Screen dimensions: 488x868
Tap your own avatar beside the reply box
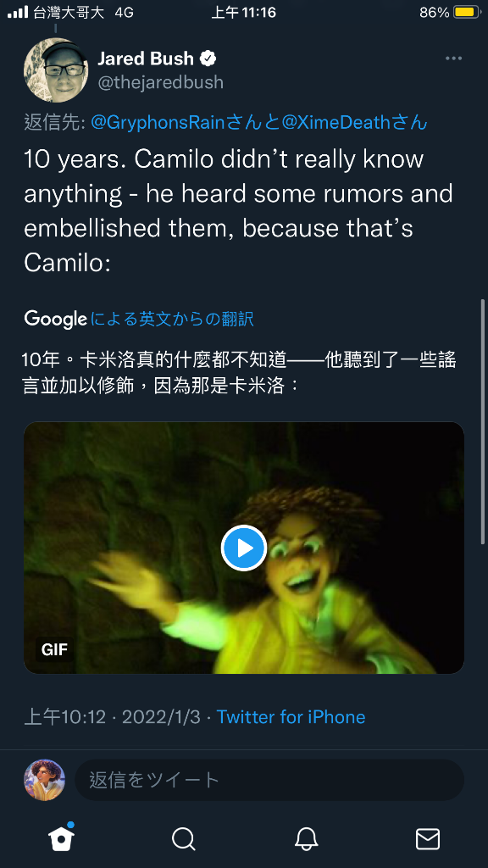(x=44, y=780)
